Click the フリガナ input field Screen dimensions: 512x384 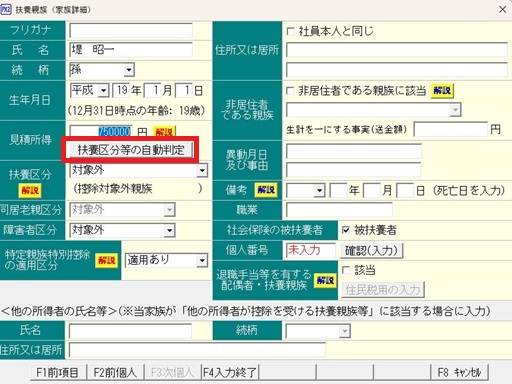[131, 31]
